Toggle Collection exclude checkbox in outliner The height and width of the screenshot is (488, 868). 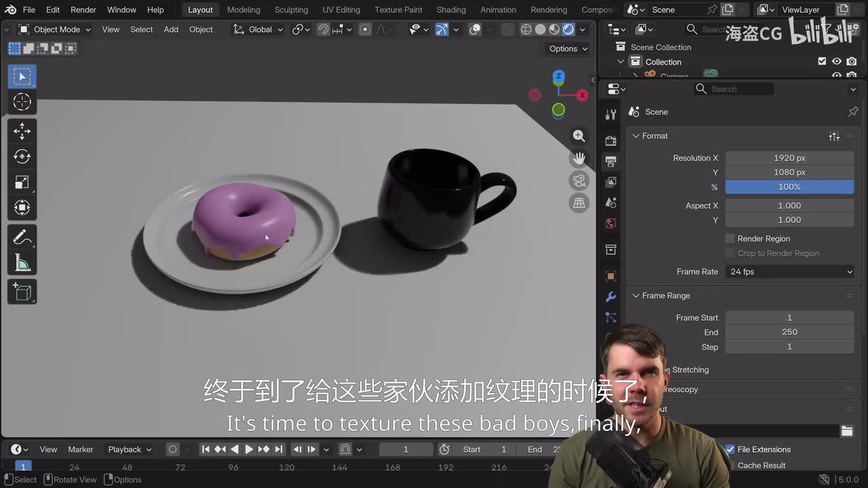point(822,62)
